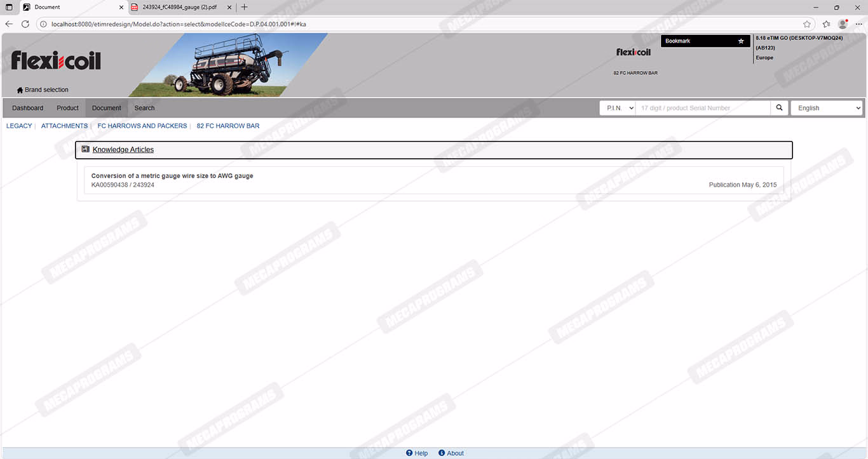Viewport: 868px width, 459px height.
Task: Click the serial number search input field
Action: [703, 108]
